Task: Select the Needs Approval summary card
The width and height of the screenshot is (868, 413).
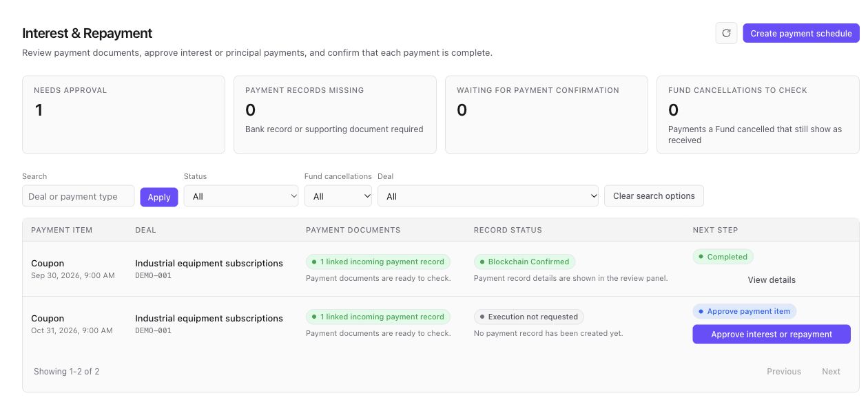Action: point(123,114)
